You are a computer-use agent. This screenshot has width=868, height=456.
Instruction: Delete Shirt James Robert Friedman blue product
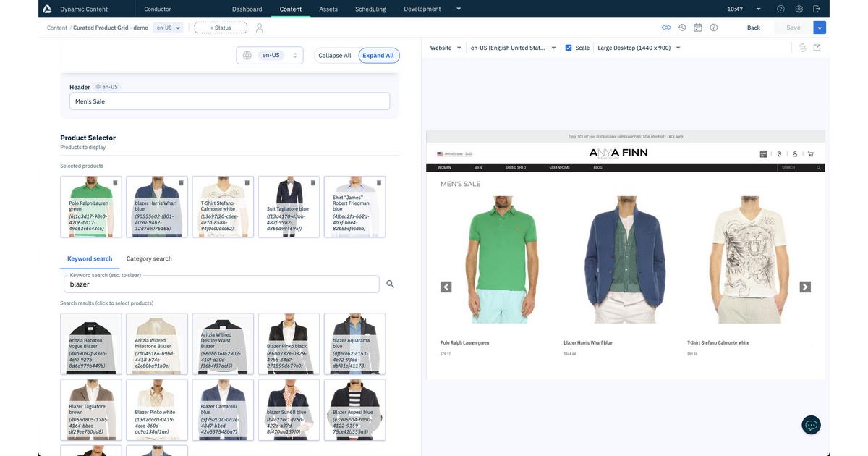[379, 182]
